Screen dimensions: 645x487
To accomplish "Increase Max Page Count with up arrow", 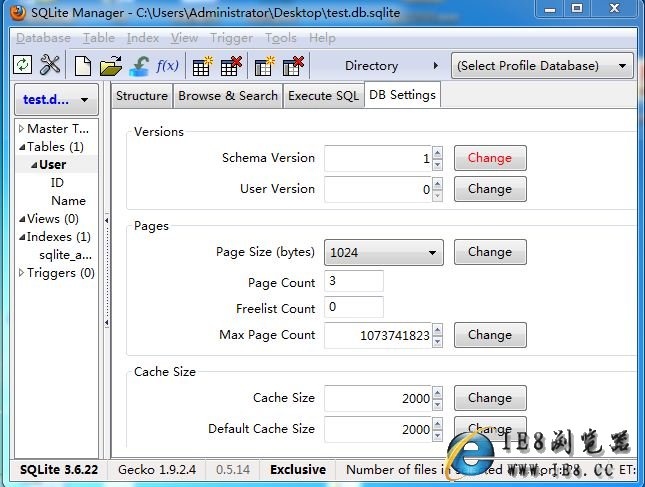I will click(437, 329).
